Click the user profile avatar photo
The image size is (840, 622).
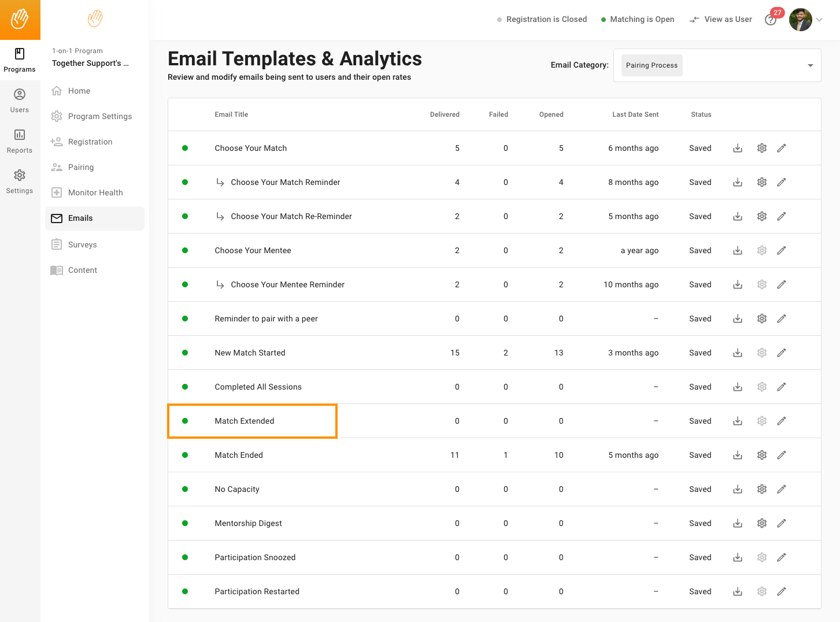click(x=800, y=20)
